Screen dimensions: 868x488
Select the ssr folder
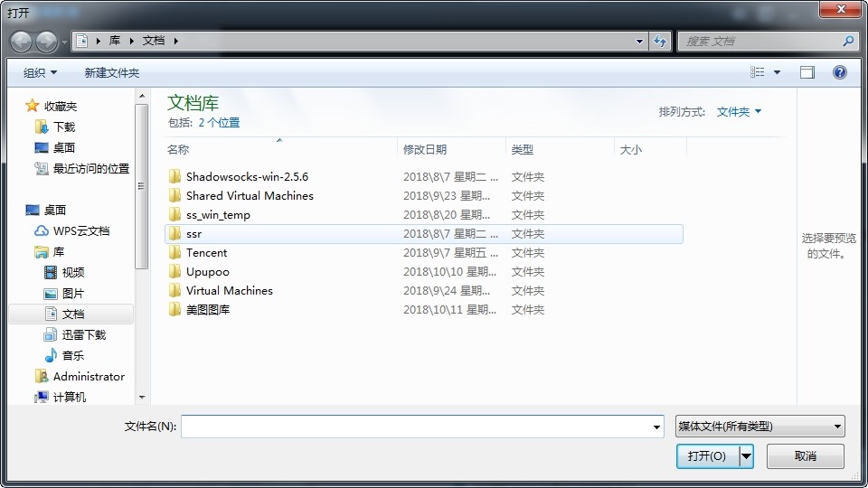coord(424,233)
